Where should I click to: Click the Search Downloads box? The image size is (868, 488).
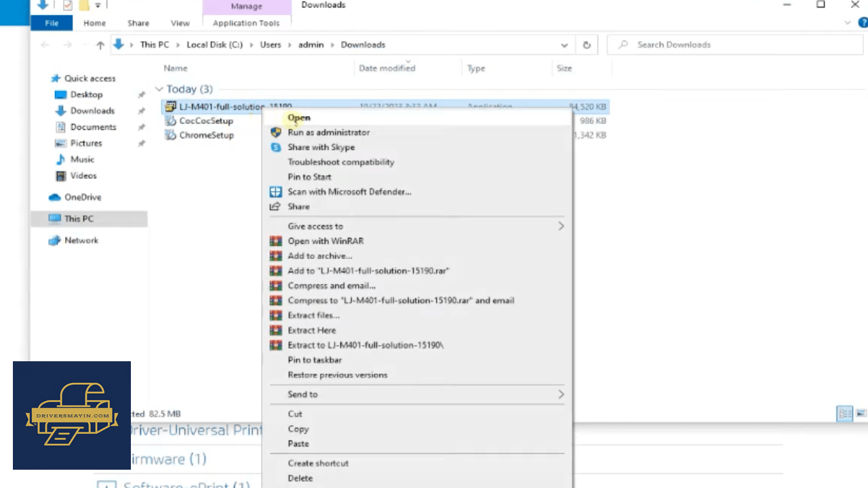click(736, 45)
